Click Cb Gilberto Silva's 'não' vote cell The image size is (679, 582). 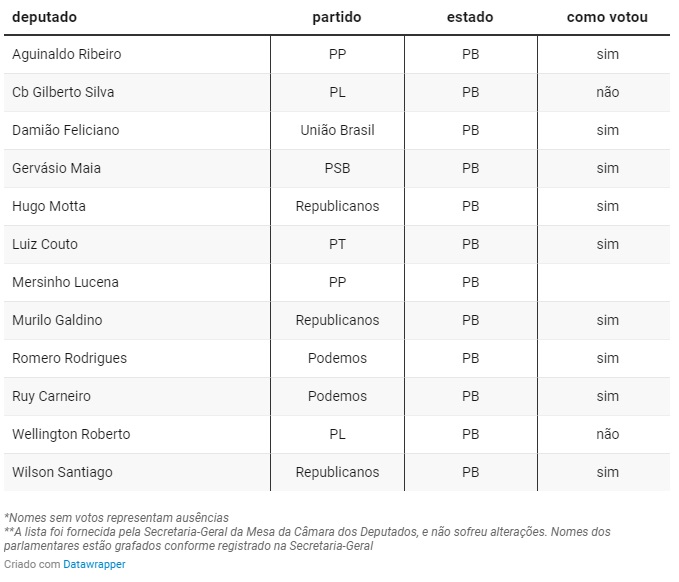(x=607, y=92)
